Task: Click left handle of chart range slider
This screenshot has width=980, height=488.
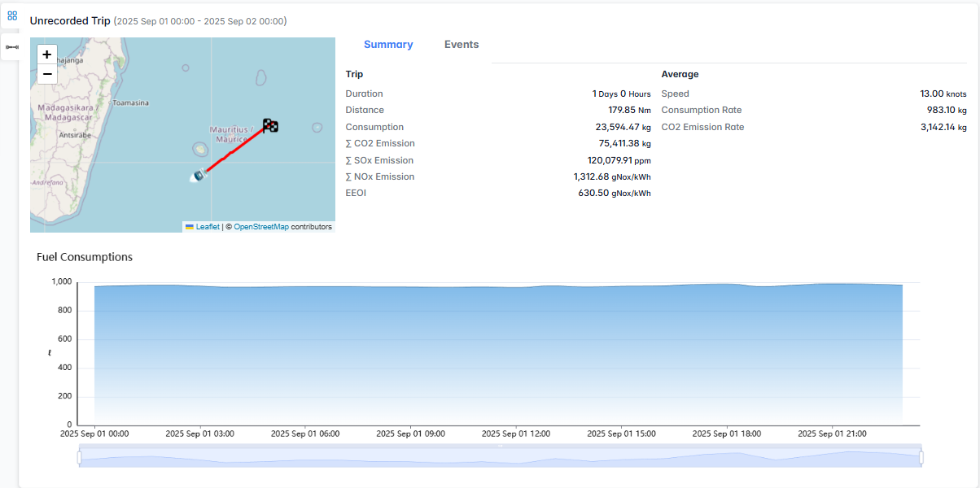Action: (x=80, y=458)
